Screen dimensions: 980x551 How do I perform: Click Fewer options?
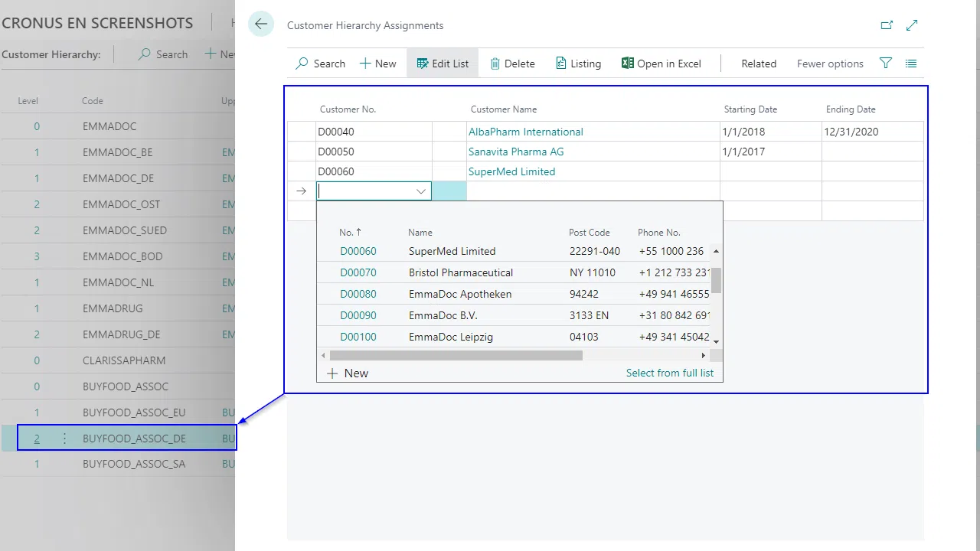pos(830,64)
